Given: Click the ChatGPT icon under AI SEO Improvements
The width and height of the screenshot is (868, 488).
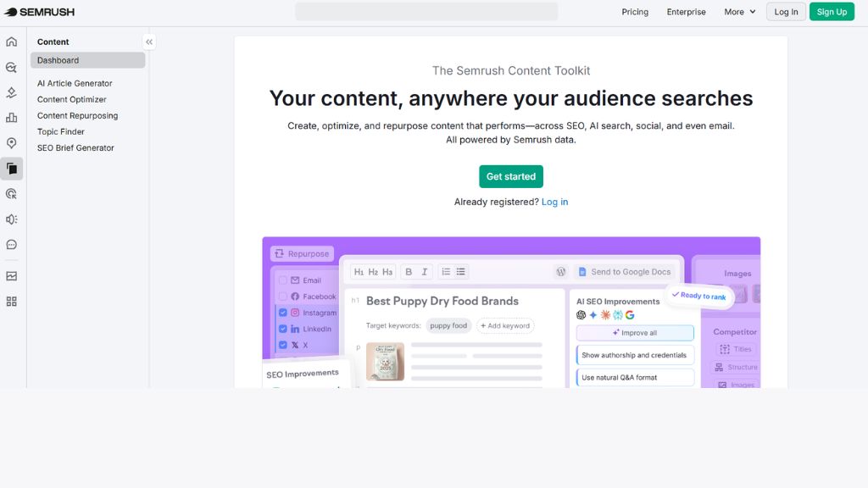Looking at the screenshot, I should (581, 315).
